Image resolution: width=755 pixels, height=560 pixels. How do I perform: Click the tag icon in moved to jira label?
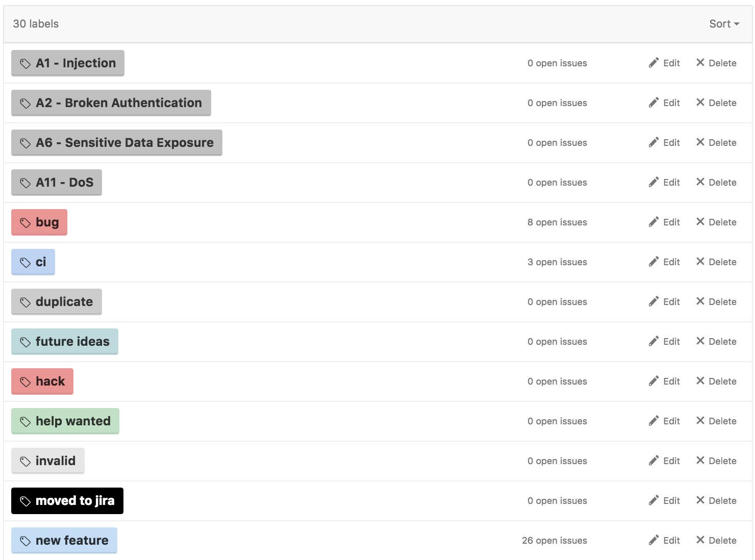coord(25,501)
